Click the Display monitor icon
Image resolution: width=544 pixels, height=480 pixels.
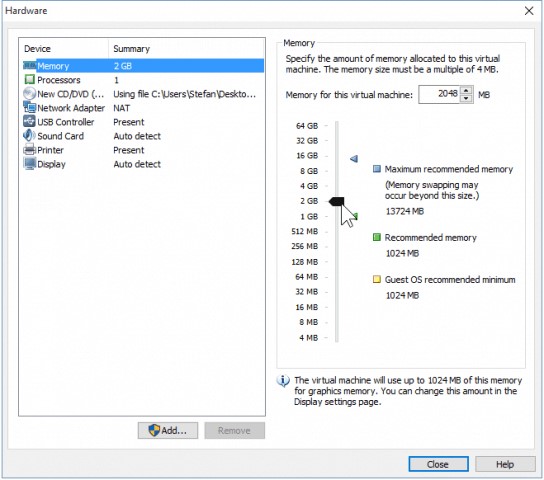[x=29, y=163]
